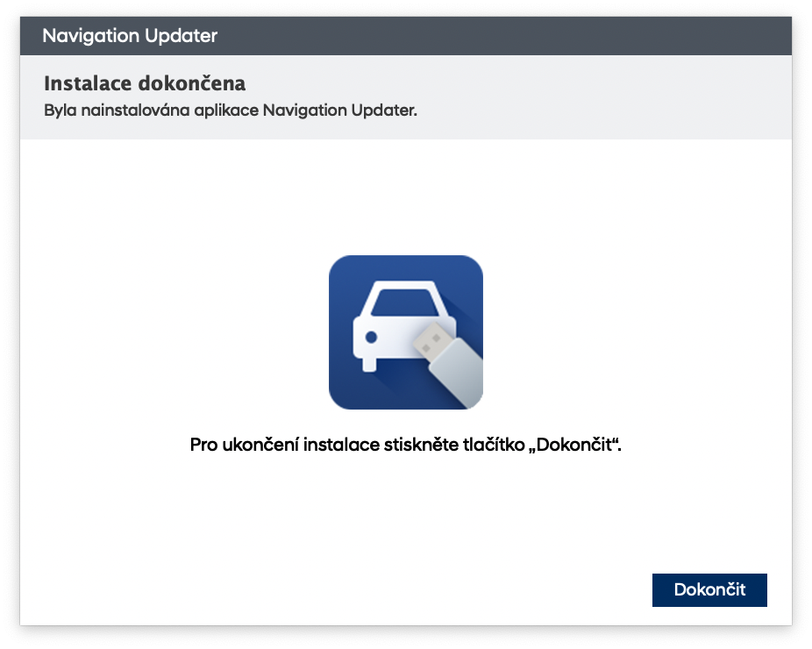812x649 pixels.
Task: Click the words Navigation Updater in the subtitle
Action: click(x=339, y=112)
